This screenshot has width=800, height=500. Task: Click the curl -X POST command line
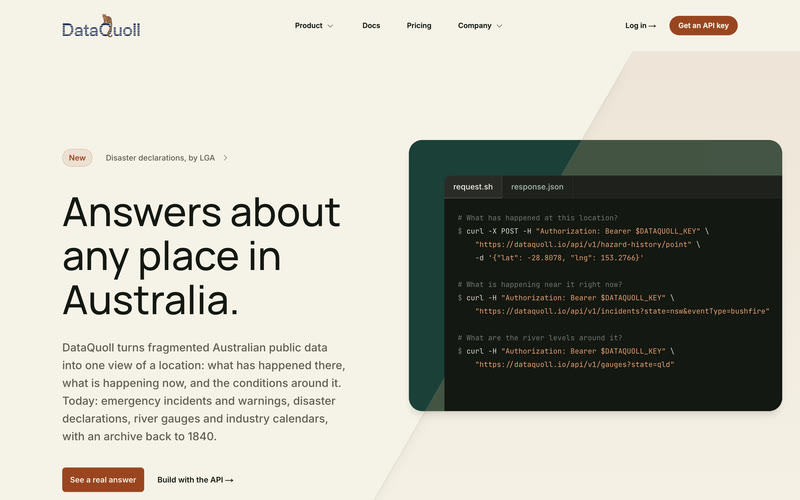pos(583,231)
